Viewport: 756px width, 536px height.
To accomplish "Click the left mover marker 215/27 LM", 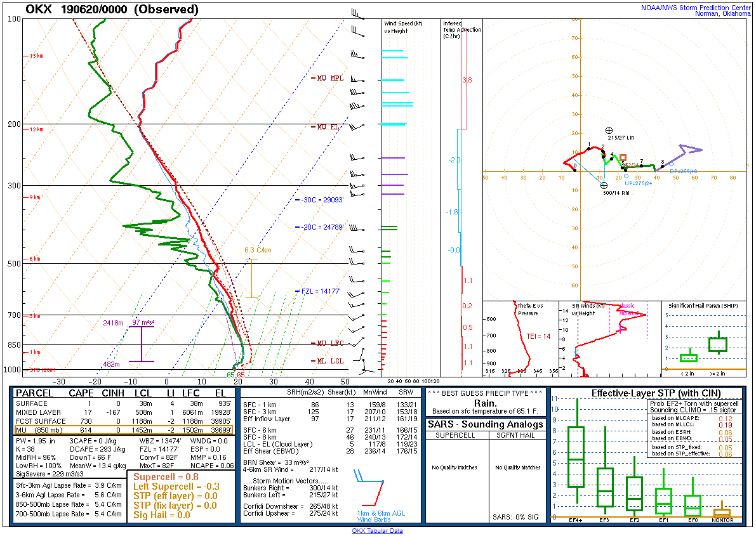I will pos(609,130).
